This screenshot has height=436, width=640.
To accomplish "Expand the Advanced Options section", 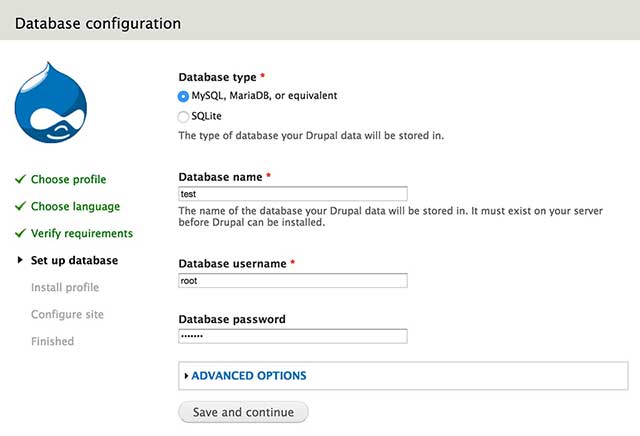I will (x=248, y=376).
